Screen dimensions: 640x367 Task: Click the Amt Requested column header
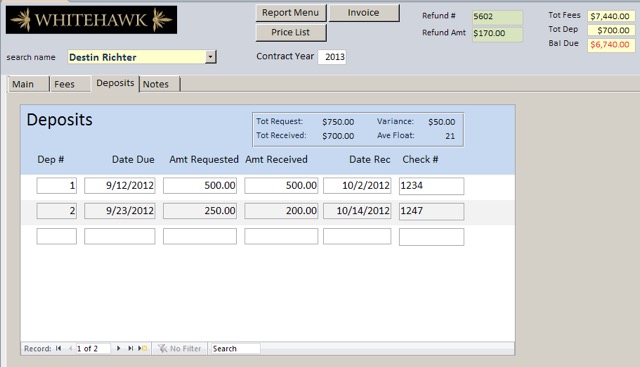click(x=204, y=160)
